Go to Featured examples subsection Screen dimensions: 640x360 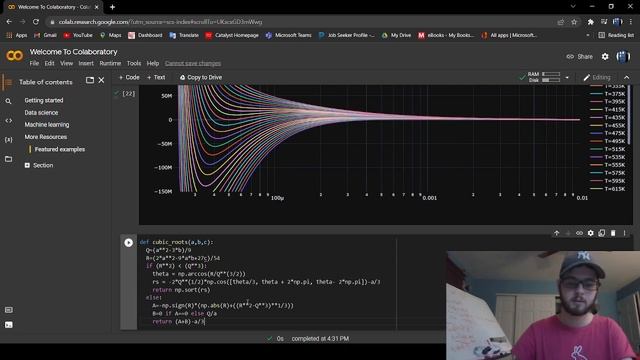point(60,149)
